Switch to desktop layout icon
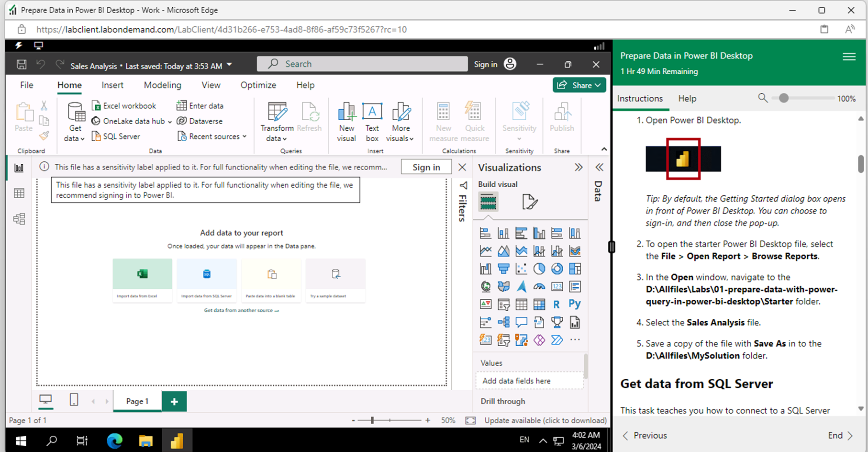868x452 pixels. 45,399
